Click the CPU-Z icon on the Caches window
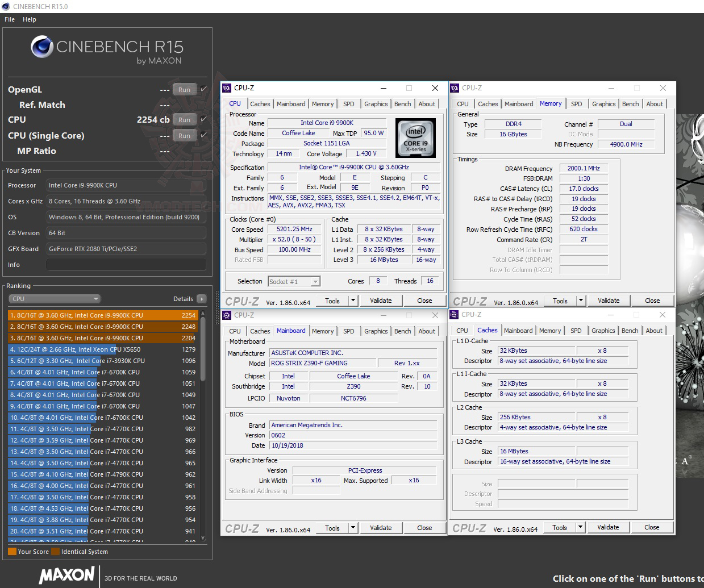 point(455,314)
